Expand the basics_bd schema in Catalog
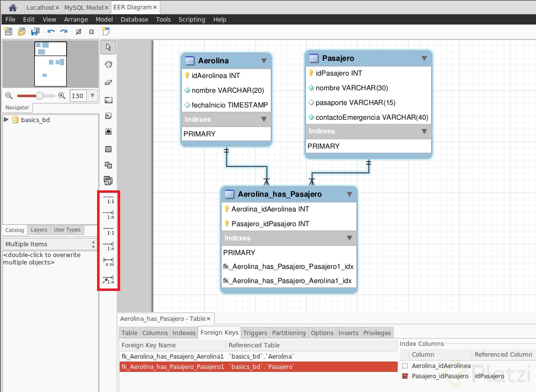 click(x=6, y=120)
